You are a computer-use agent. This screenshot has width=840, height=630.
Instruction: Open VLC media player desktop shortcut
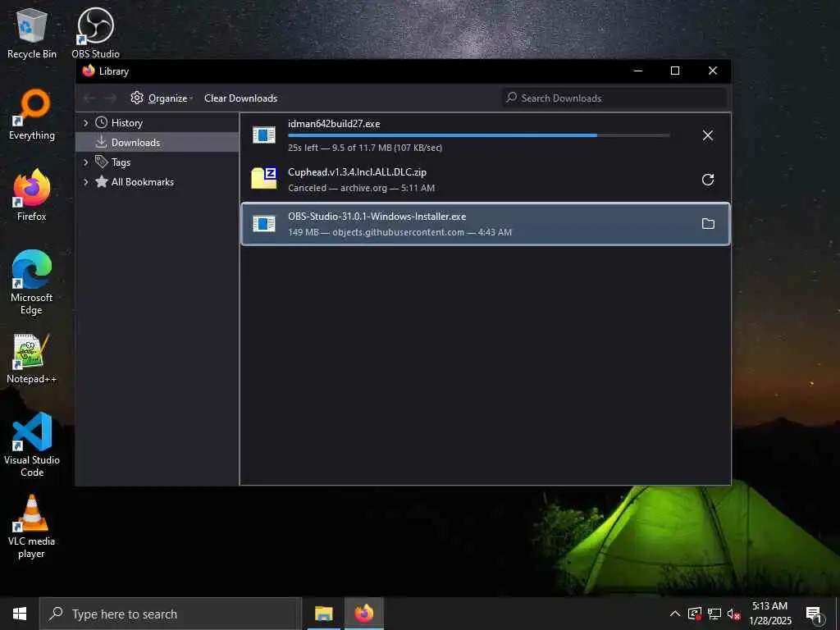coord(32,527)
